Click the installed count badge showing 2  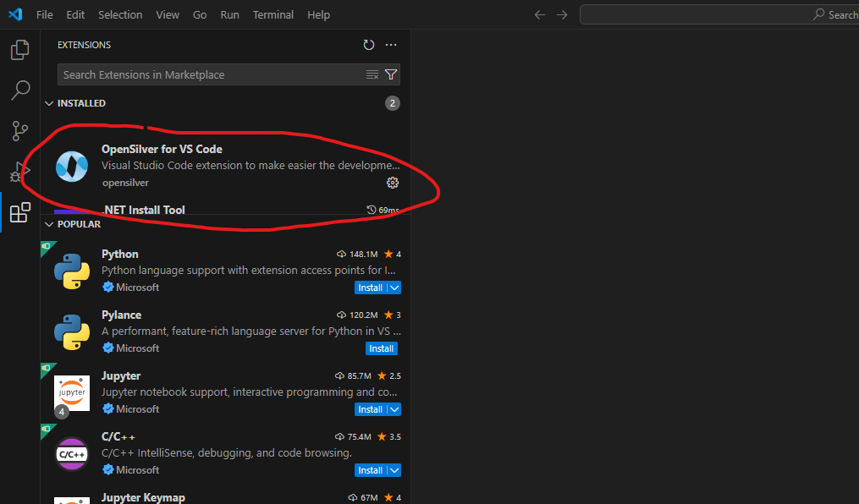[392, 103]
